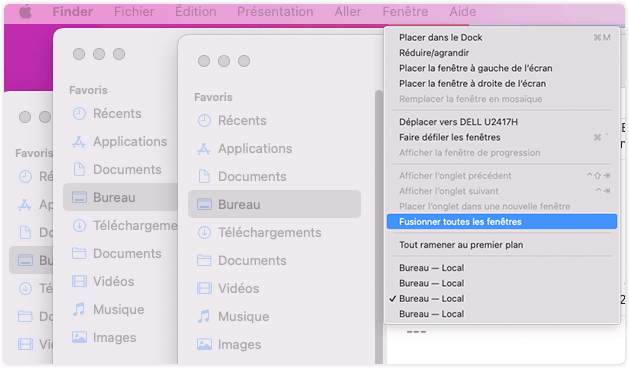Open the Présentation menu
Screen dimensions: 629x368
click(275, 12)
